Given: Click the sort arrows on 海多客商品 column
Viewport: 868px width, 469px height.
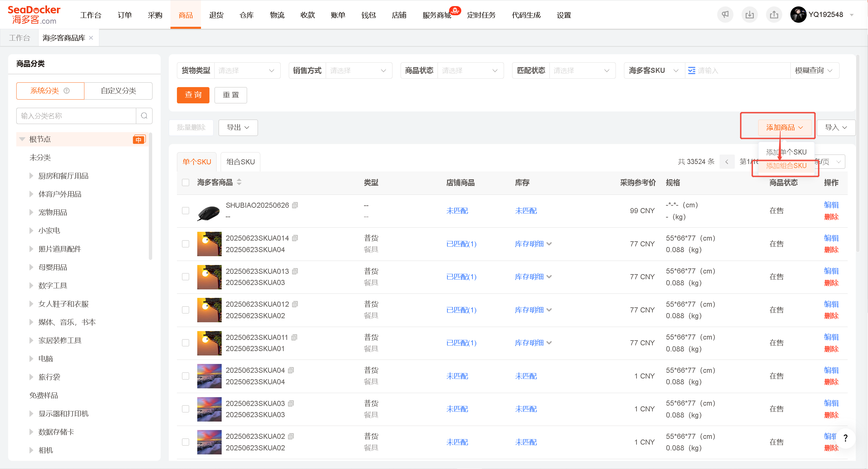Looking at the screenshot, I should [239, 182].
